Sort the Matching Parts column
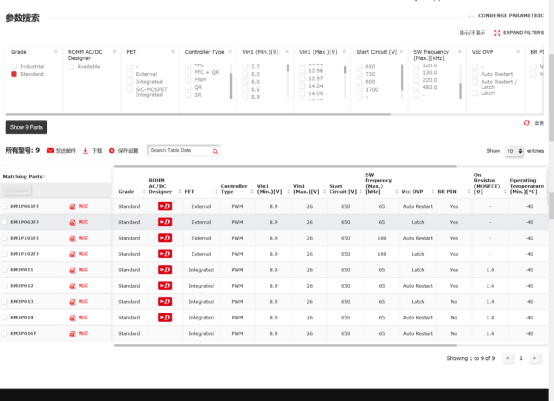Image resolution: width=554 pixels, height=401 pixels. tap(44, 176)
